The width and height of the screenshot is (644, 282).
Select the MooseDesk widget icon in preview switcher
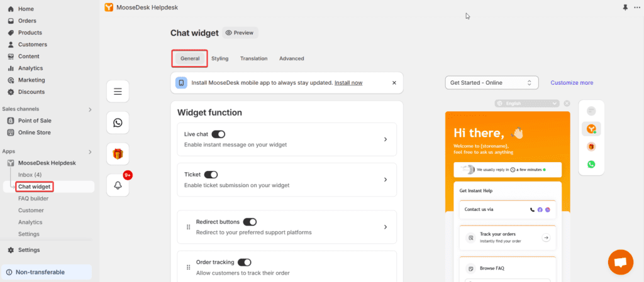[591, 129]
